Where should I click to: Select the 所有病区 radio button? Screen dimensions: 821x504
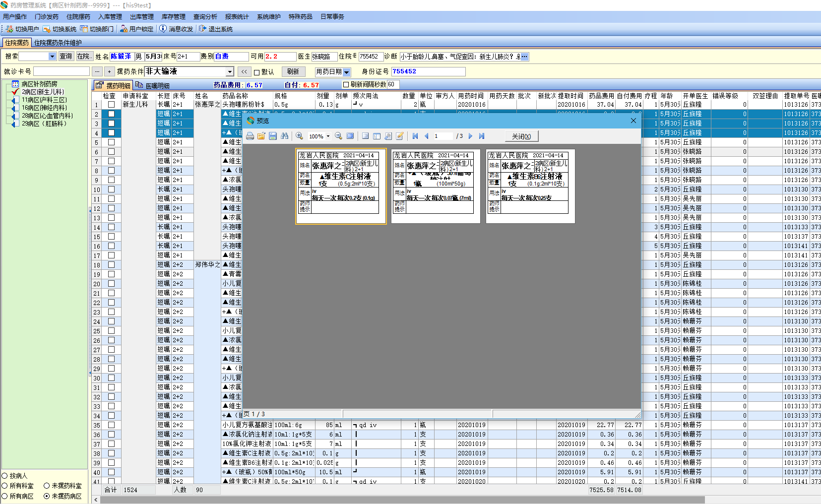coord(5,496)
